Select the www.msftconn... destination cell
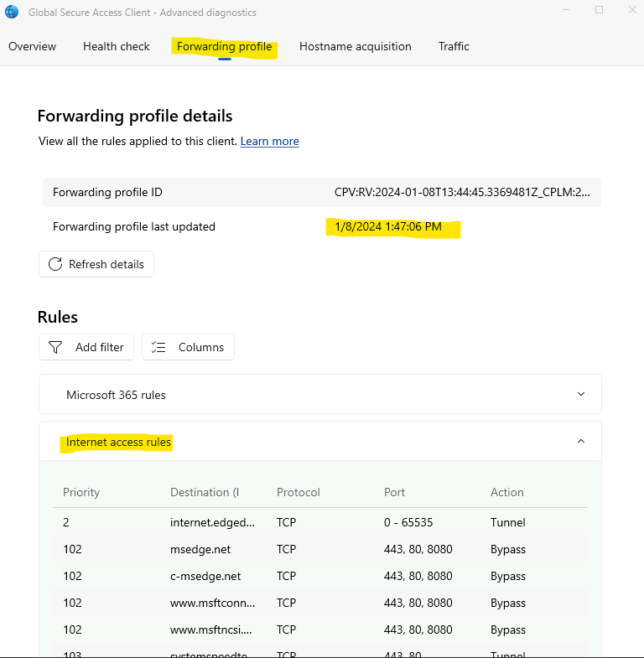The width and height of the screenshot is (644, 658). tap(212, 603)
